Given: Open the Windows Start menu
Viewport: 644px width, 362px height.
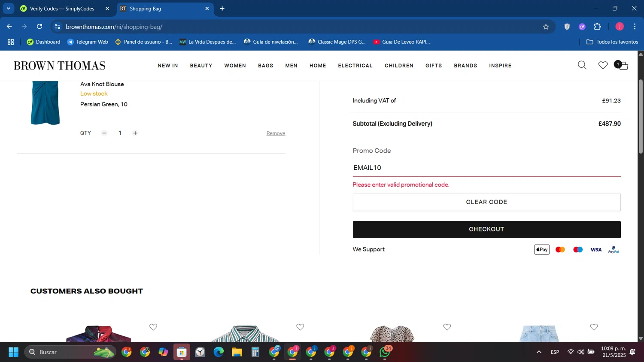Looking at the screenshot, I should tap(13, 352).
